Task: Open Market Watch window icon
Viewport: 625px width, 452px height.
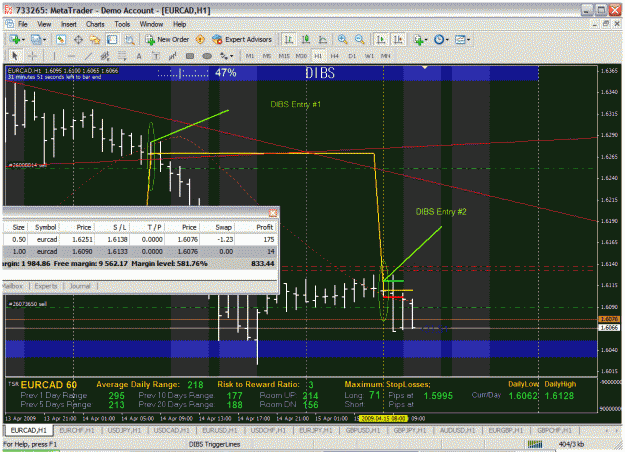Action: coord(61,39)
